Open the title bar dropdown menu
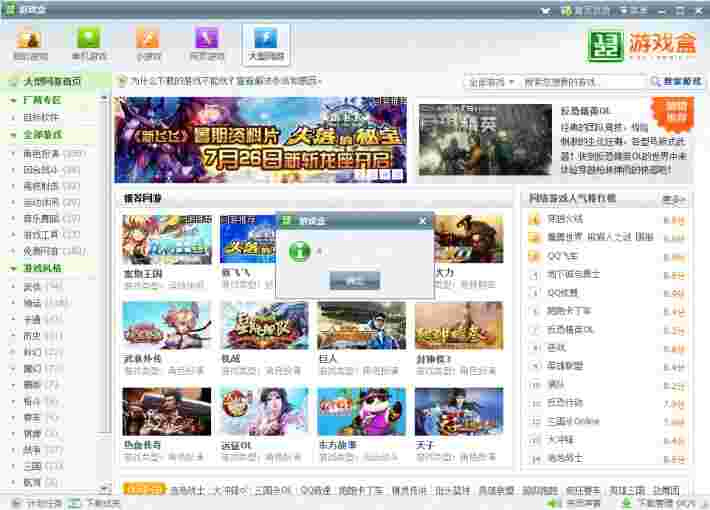The image size is (710, 510). pyautogui.click(x=633, y=10)
